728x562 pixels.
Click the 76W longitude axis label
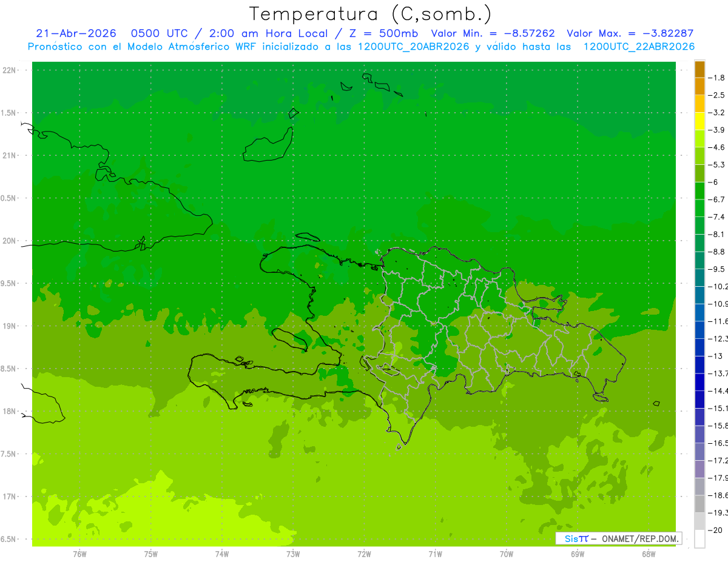[x=79, y=554]
